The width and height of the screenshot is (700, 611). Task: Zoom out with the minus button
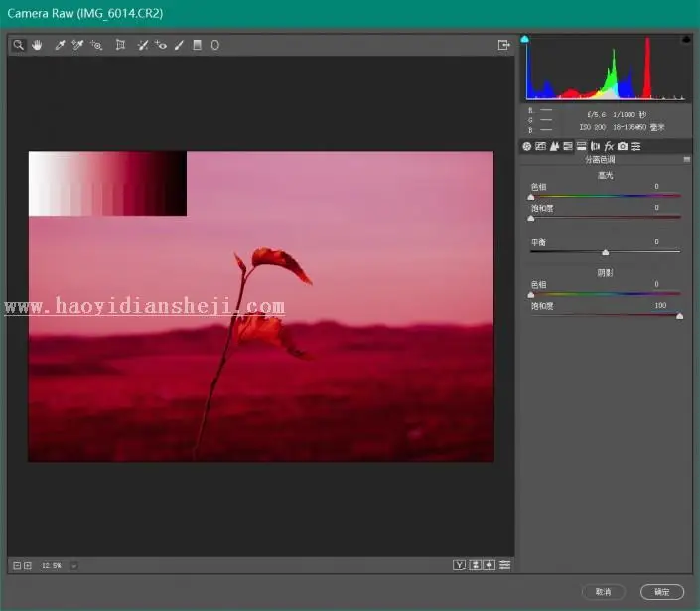(17, 566)
